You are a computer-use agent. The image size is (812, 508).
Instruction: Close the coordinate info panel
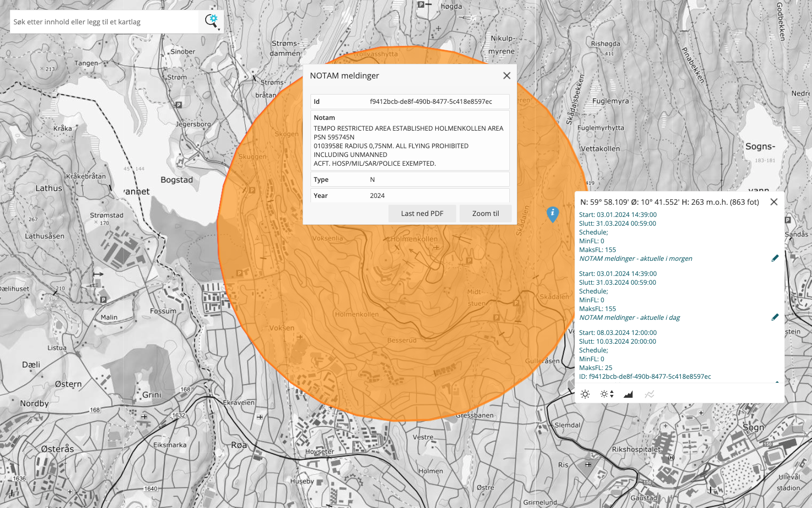coord(773,202)
